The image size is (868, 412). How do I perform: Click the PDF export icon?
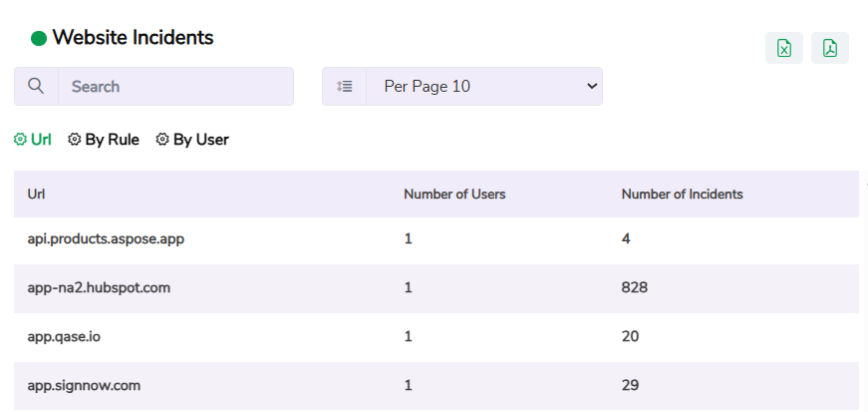point(829,48)
